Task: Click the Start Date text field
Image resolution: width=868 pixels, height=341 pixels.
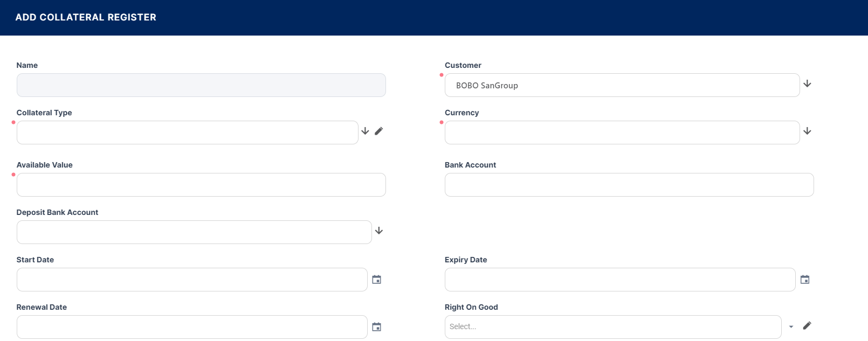Action: coord(192,280)
